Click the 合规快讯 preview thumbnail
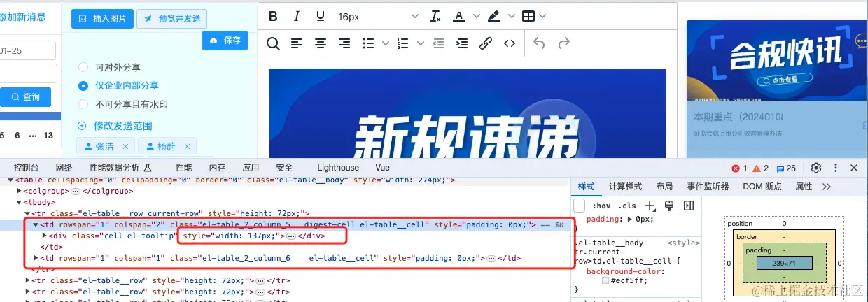Viewport: 868px width, 302px height. pyautogui.click(x=777, y=59)
